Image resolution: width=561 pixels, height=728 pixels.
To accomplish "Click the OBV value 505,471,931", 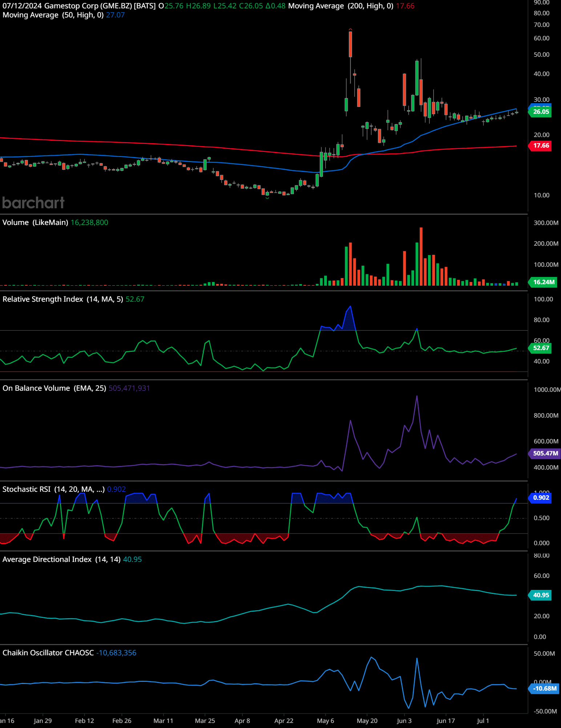I will tap(129, 388).
